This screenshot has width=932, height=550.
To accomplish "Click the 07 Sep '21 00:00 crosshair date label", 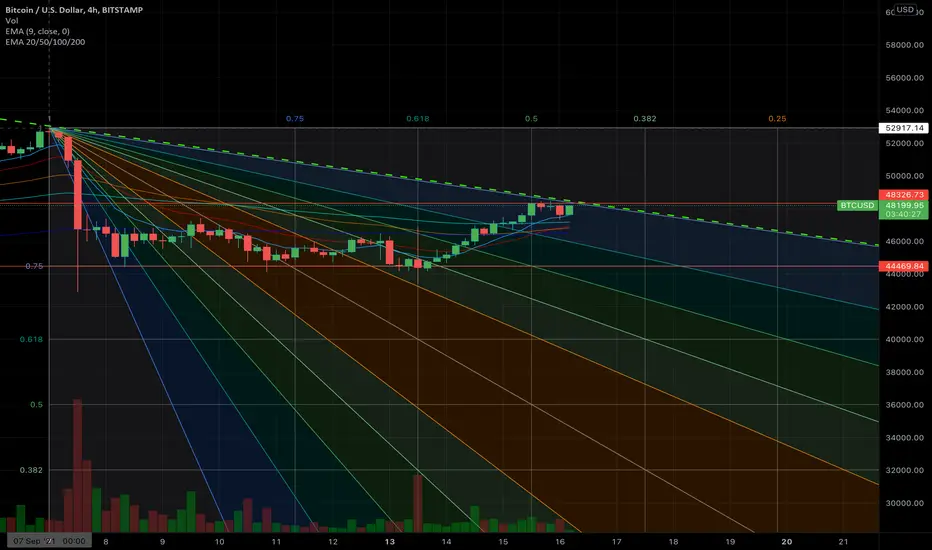I will coord(49,541).
